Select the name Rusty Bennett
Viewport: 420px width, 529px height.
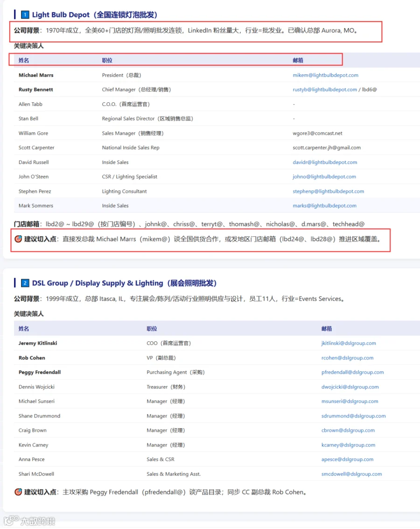36,90
